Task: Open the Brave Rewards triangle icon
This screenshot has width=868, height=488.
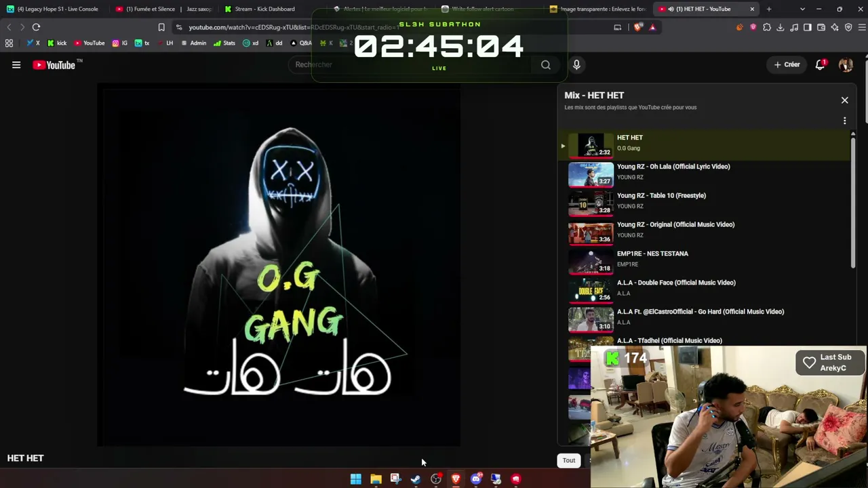Action: [652, 27]
